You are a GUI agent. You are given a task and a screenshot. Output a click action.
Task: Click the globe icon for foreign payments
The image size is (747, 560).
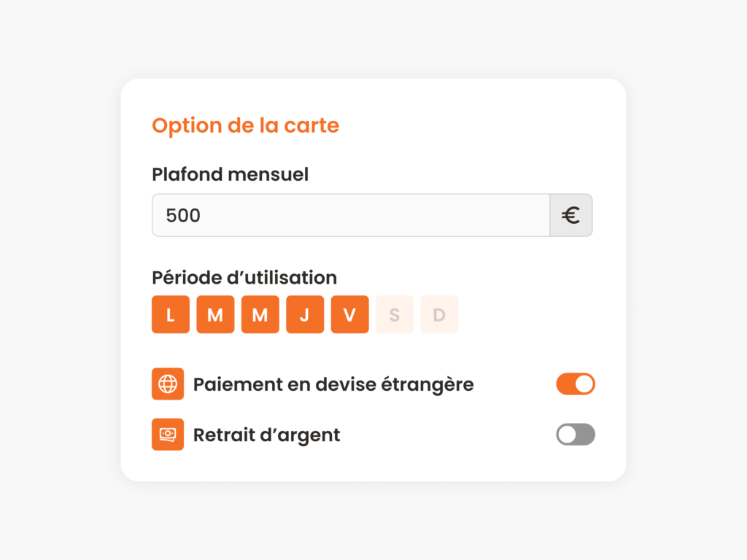coord(167,384)
